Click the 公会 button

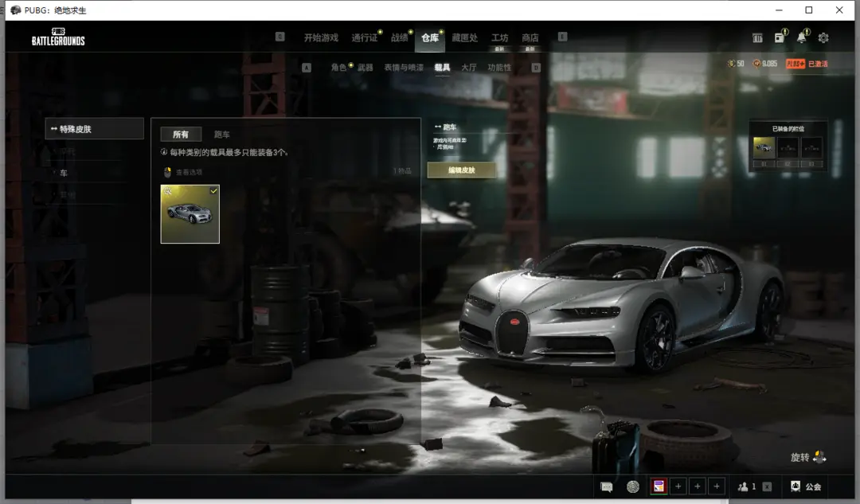[813, 486]
